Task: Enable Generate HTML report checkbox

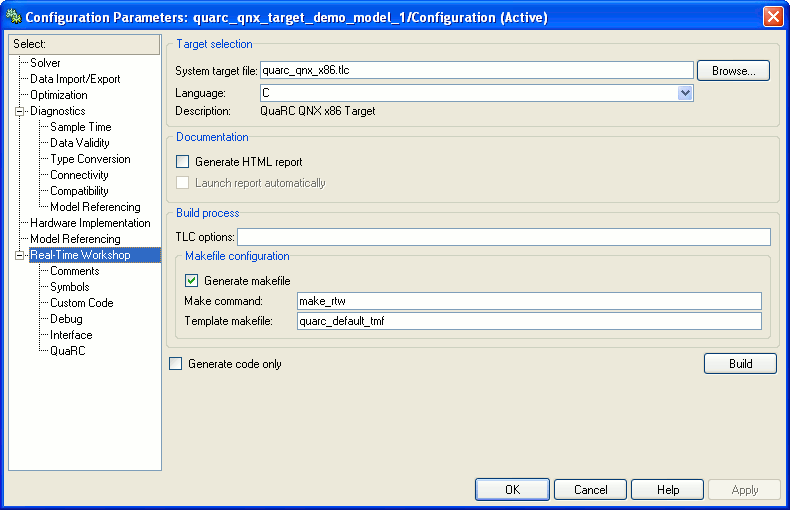Action: 182,161
